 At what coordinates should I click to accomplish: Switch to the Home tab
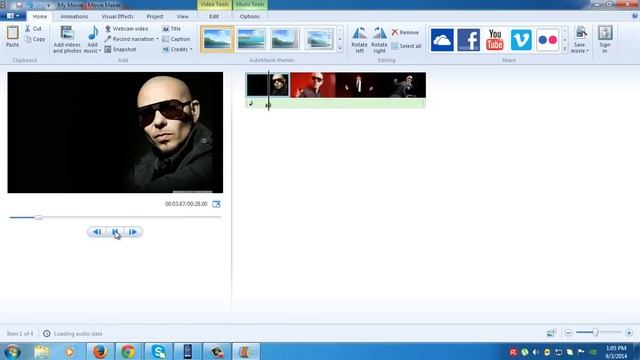coord(40,16)
